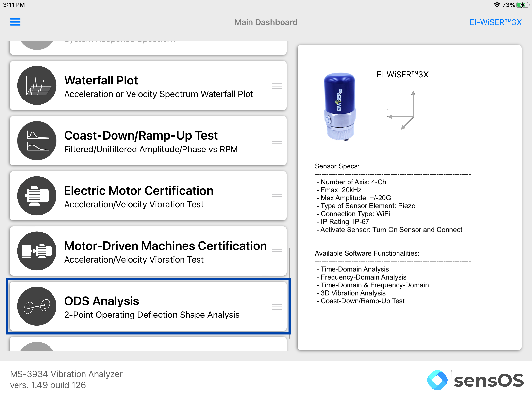The height and width of the screenshot is (399, 532).
Task: Click 'Activate Sensor: Turn On Sensor and Connect'
Action: [x=389, y=230]
